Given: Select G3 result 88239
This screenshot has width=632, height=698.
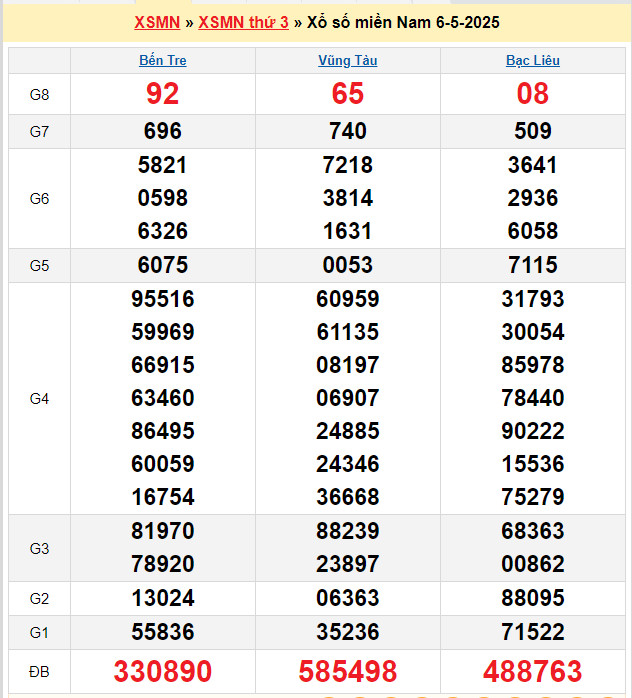Looking at the screenshot, I should [348, 531].
